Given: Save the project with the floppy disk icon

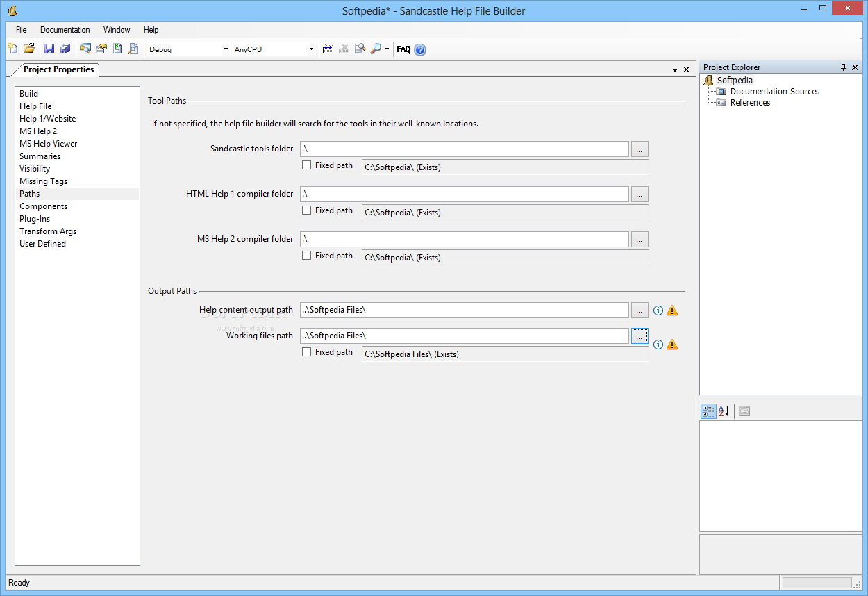Looking at the screenshot, I should pyautogui.click(x=49, y=49).
